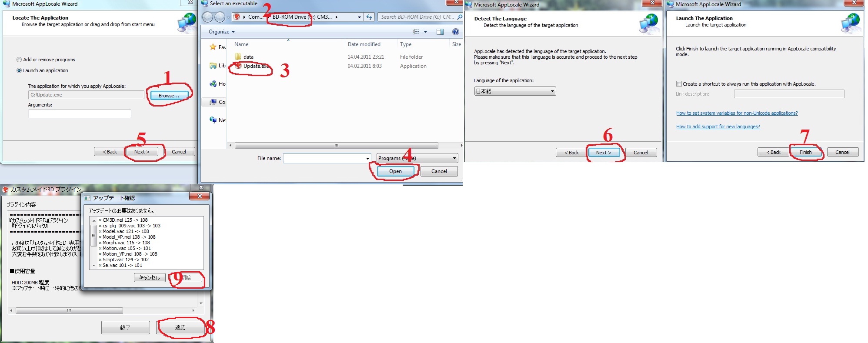868x343 pixels.
Task: Click Back in Launch The Application window
Action: tap(773, 152)
